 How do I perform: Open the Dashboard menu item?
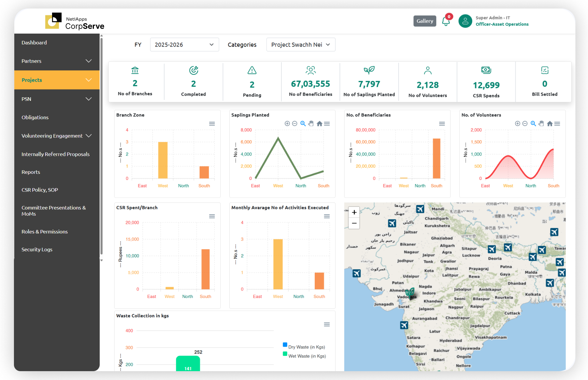[x=34, y=42]
